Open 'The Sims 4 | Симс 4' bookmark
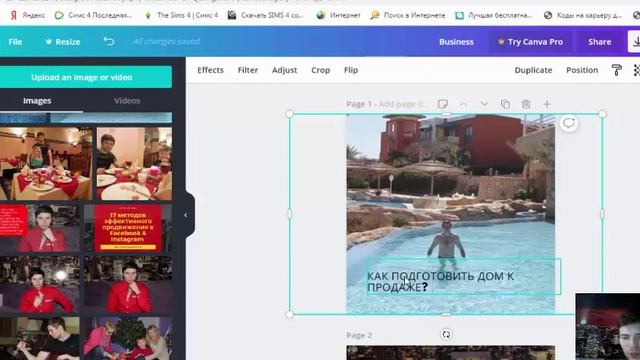 [x=182, y=15]
